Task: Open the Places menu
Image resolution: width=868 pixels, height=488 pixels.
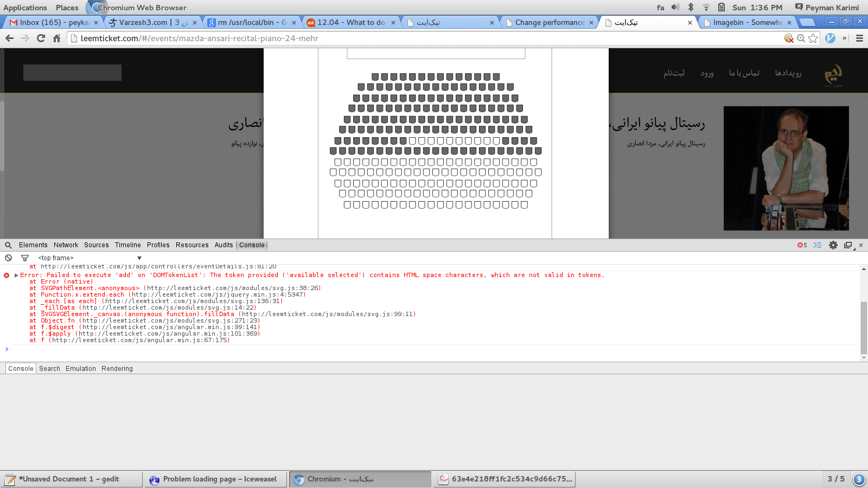Action: 67,8
